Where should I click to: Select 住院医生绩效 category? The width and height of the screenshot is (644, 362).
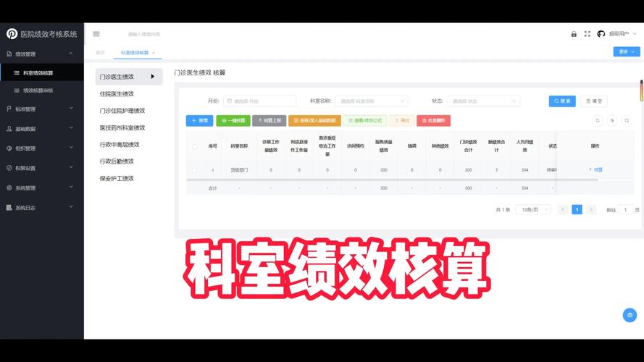pos(117,93)
